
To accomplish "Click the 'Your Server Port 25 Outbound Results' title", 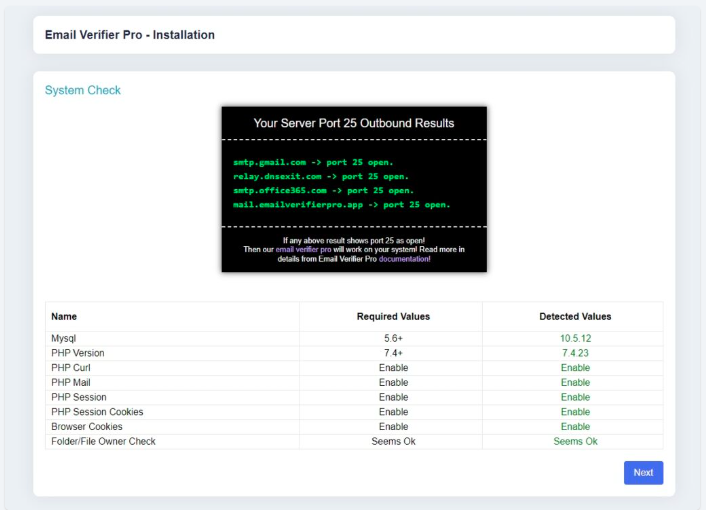I will 353,123.
